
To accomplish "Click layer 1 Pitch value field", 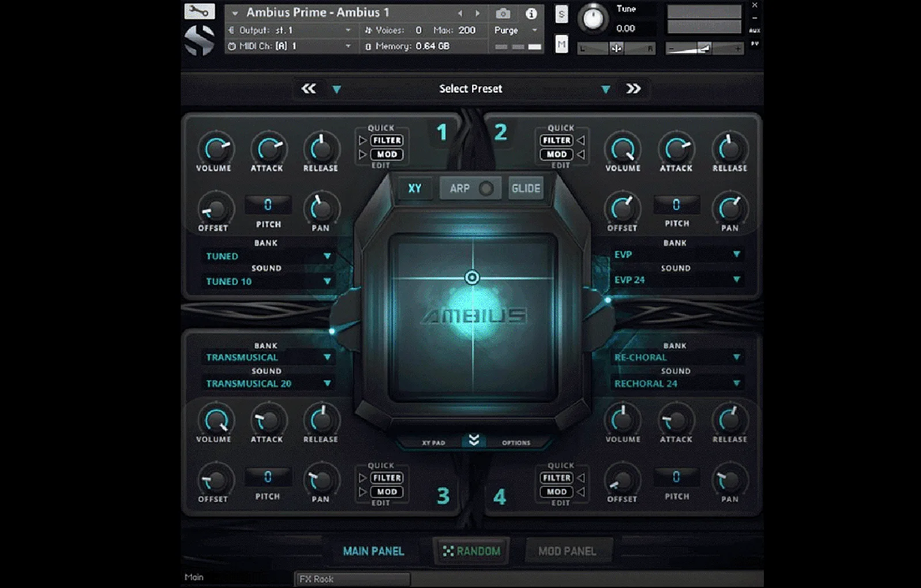I will (268, 205).
